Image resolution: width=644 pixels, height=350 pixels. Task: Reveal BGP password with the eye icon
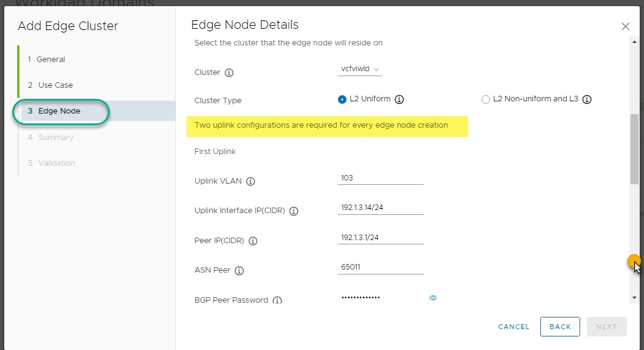tap(433, 298)
